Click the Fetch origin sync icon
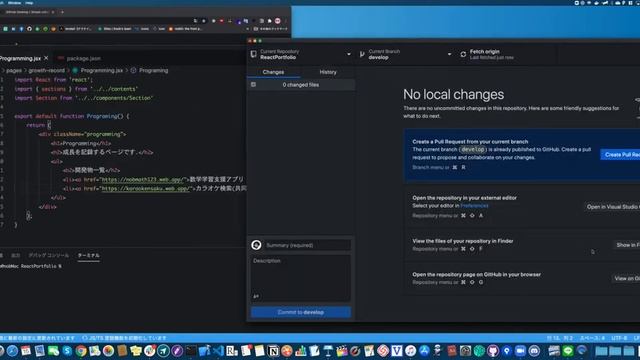Image resolution: width=640 pixels, height=360 pixels. [x=463, y=54]
